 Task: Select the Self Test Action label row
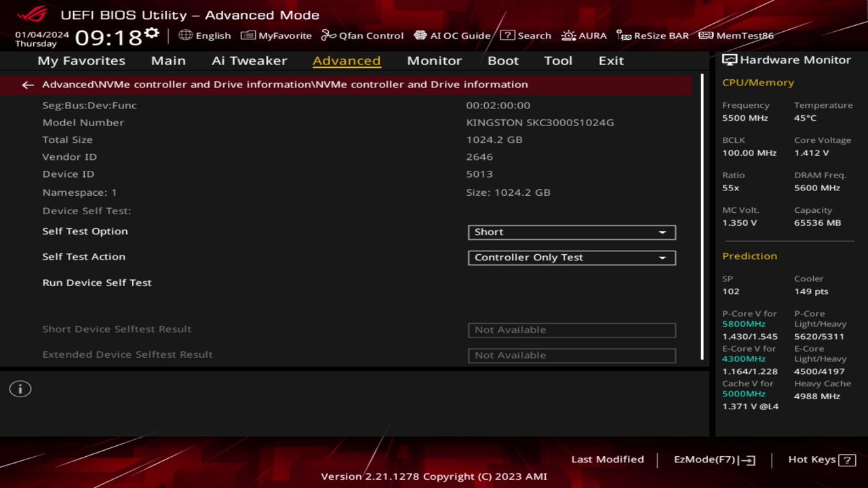(83, 257)
